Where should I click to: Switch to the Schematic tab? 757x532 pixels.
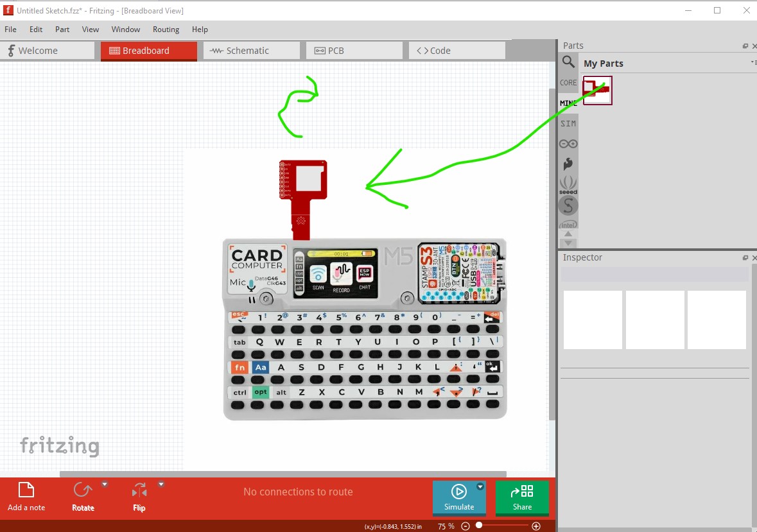(x=251, y=51)
